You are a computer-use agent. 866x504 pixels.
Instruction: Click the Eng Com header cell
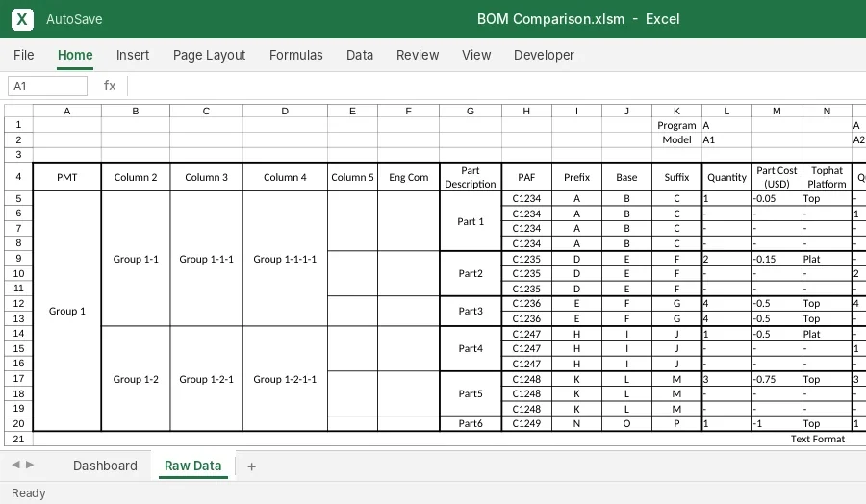point(409,177)
